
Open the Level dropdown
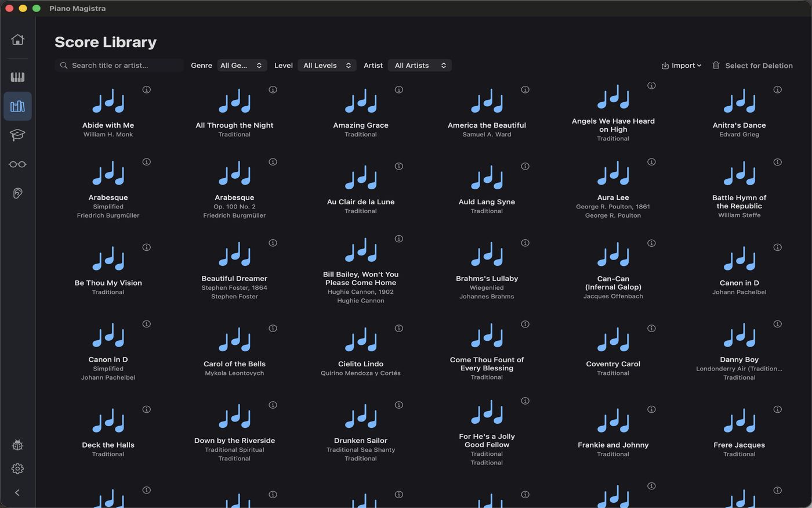click(327, 66)
